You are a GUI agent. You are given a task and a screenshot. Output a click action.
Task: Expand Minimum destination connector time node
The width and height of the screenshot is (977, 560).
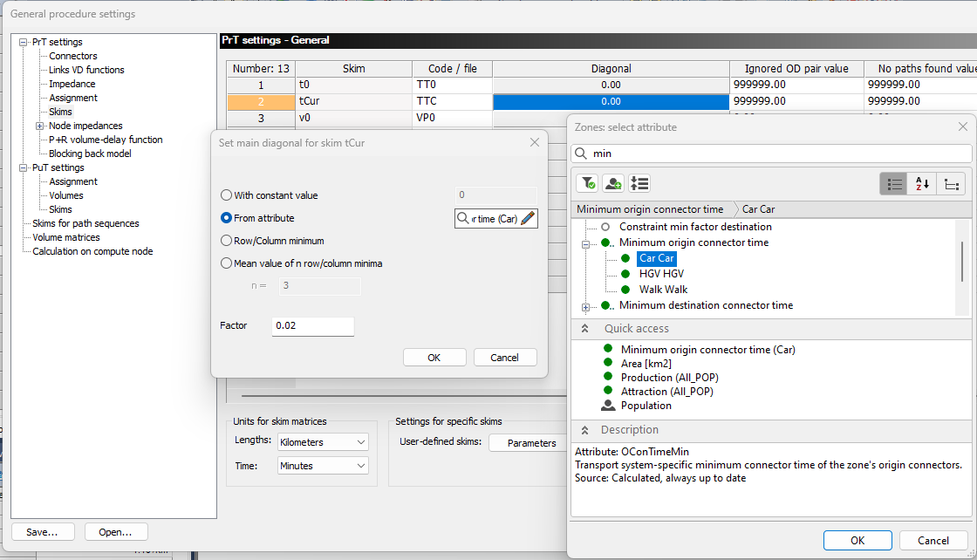585,307
